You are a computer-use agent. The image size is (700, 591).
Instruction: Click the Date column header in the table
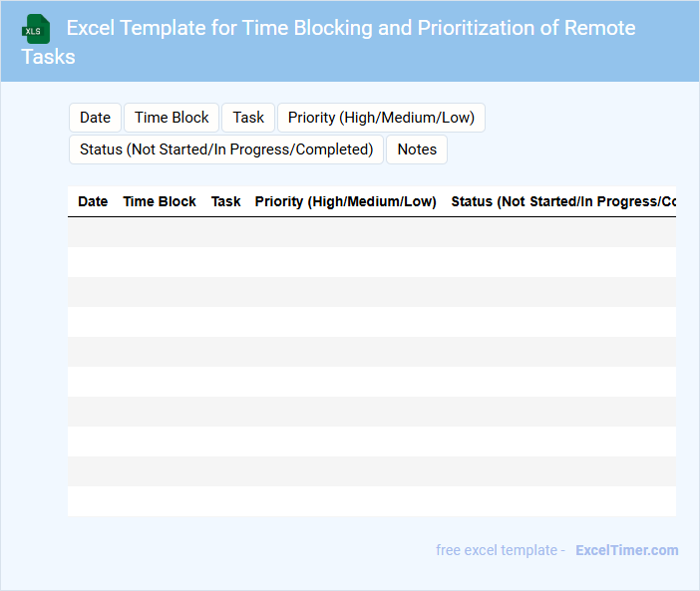(x=93, y=201)
